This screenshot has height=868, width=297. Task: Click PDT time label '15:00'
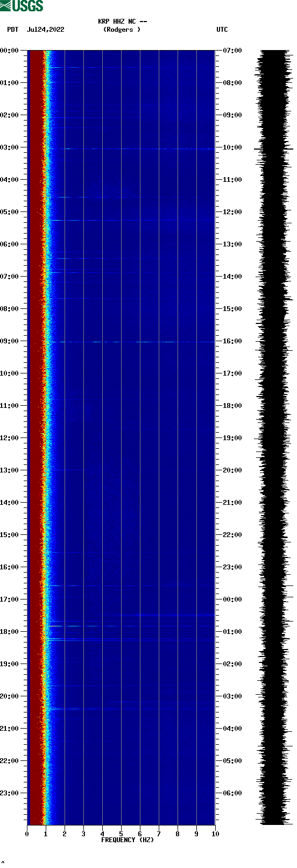tap(10, 535)
